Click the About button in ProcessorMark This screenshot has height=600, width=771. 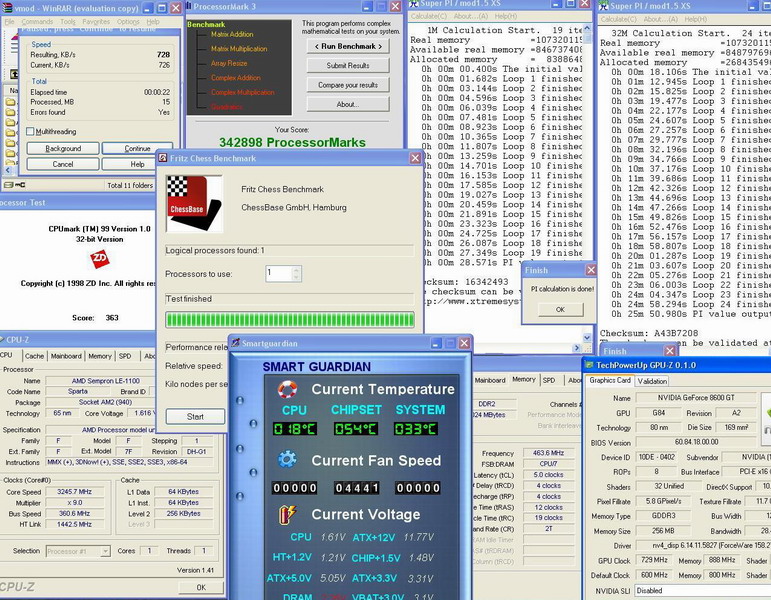(x=348, y=104)
